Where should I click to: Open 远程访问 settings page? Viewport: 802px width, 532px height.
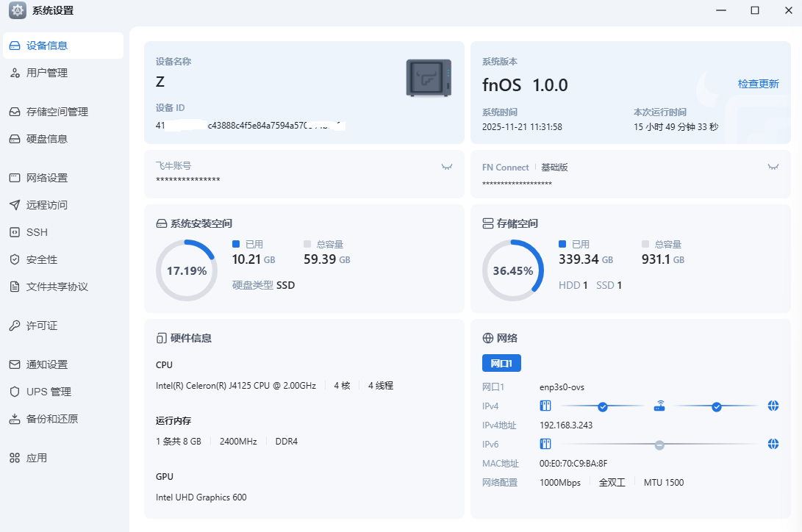46,205
